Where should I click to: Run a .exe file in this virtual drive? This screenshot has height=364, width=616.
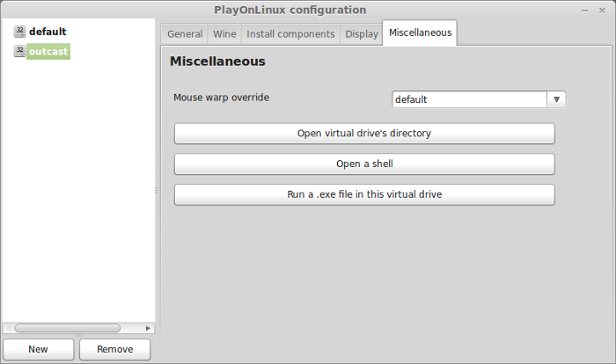pyautogui.click(x=364, y=195)
